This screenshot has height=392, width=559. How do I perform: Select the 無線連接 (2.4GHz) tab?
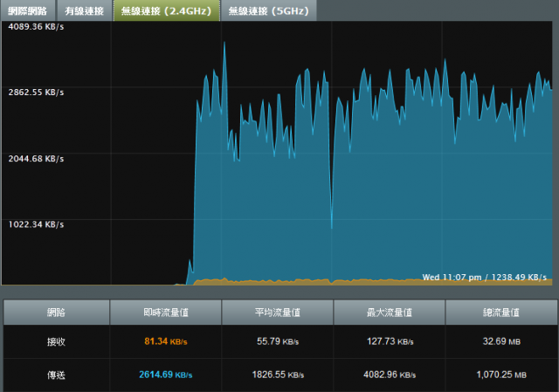(x=167, y=10)
